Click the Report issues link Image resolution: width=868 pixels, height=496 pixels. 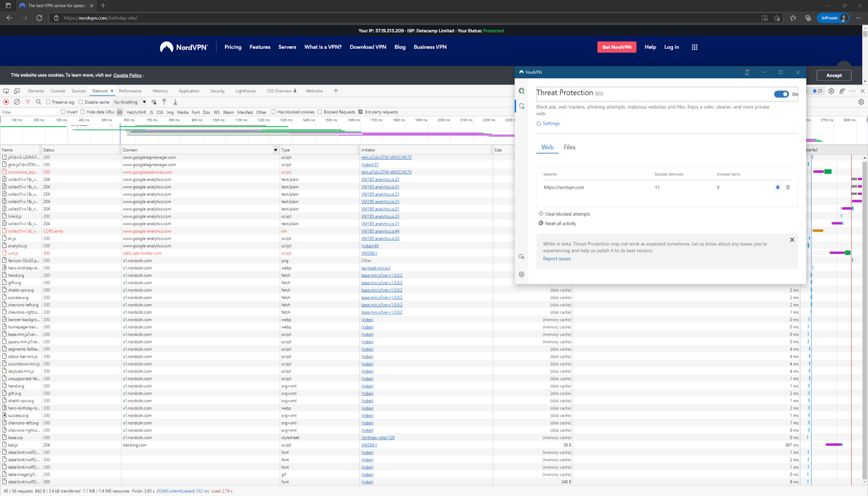pyautogui.click(x=557, y=259)
